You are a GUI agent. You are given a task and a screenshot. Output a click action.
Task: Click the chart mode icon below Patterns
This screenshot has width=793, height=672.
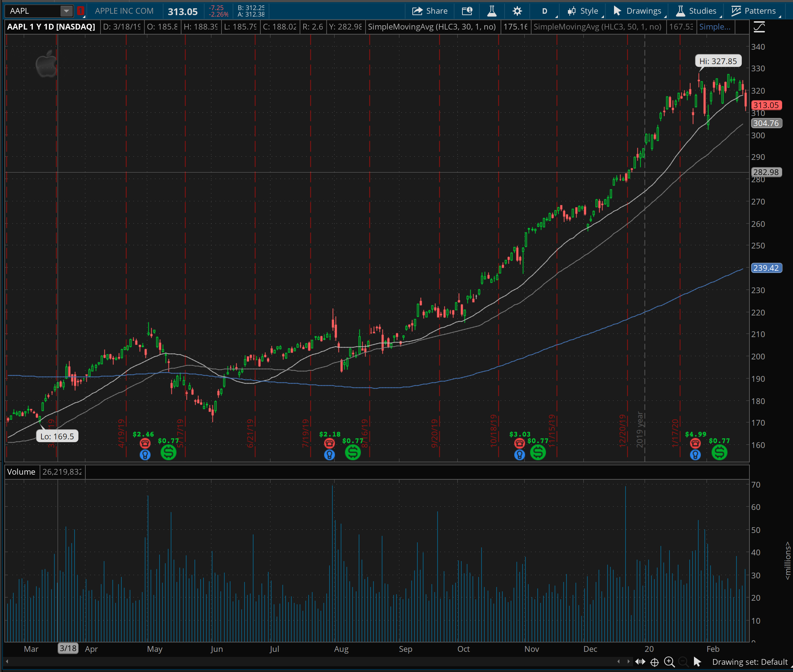pyautogui.click(x=759, y=27)
